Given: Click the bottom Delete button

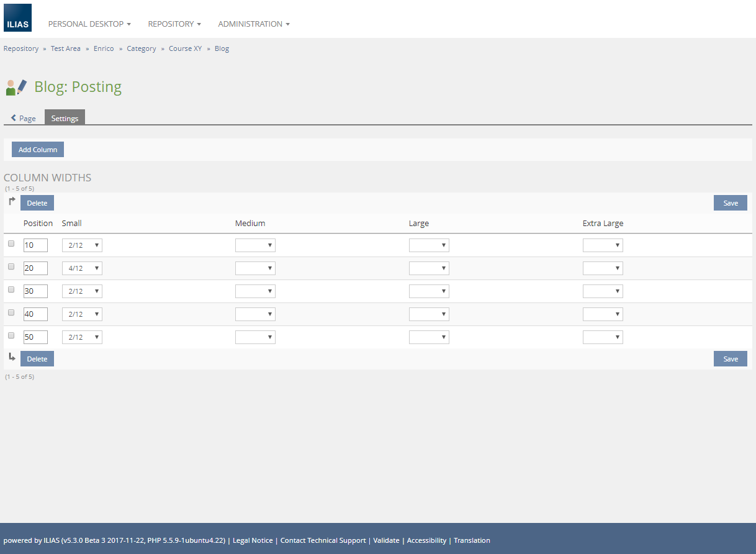Looking at the screenshot, I should point(37,359).
